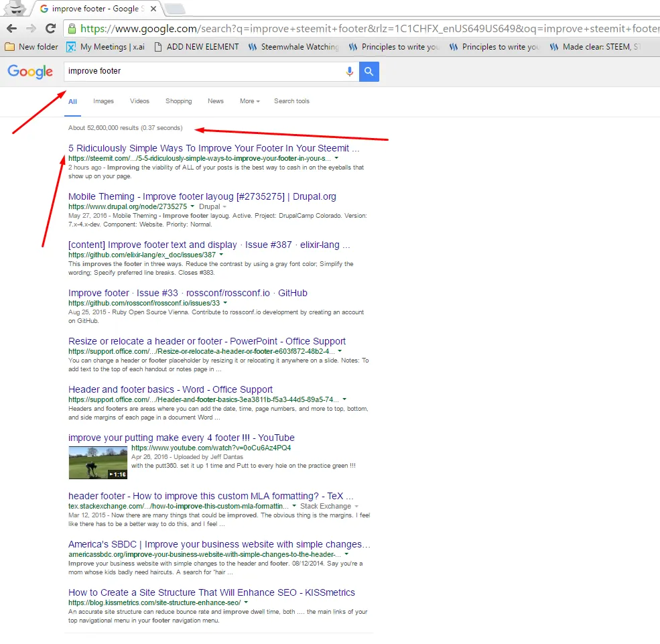660x644 pixels.
Task: Expand the Resize-or-relocate office URL arrow
Action: [x=340, y=350]
